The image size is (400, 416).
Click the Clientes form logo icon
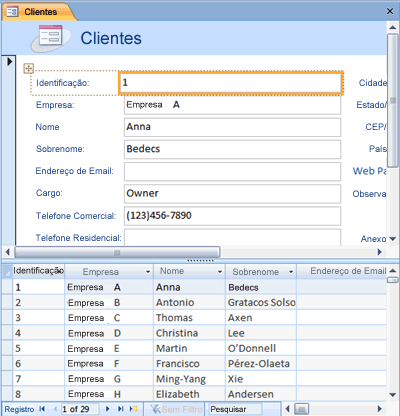pos(50,37)
